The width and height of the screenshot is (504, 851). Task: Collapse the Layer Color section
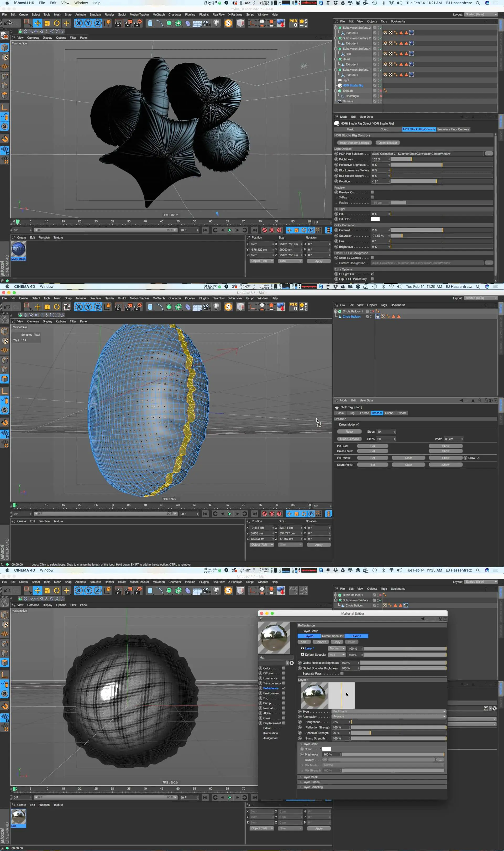(x=301, y=744)
